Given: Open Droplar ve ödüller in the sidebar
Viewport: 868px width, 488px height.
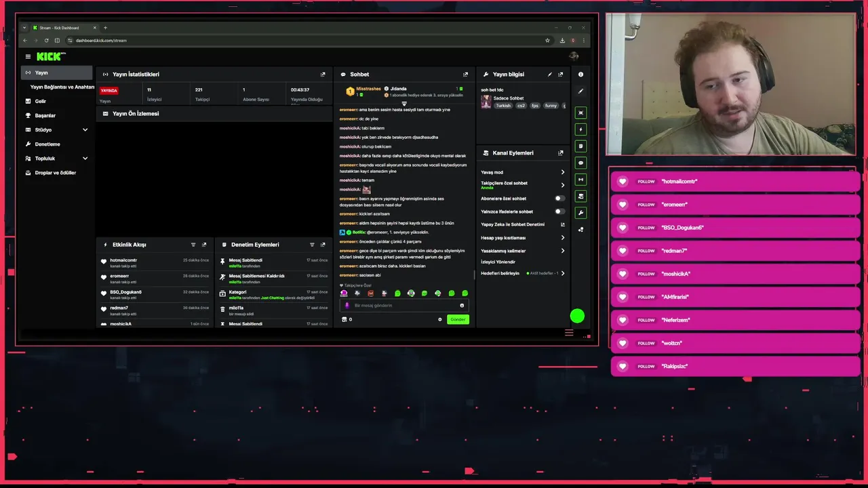Looking at the screenshot, I should [x=57, y=173].
